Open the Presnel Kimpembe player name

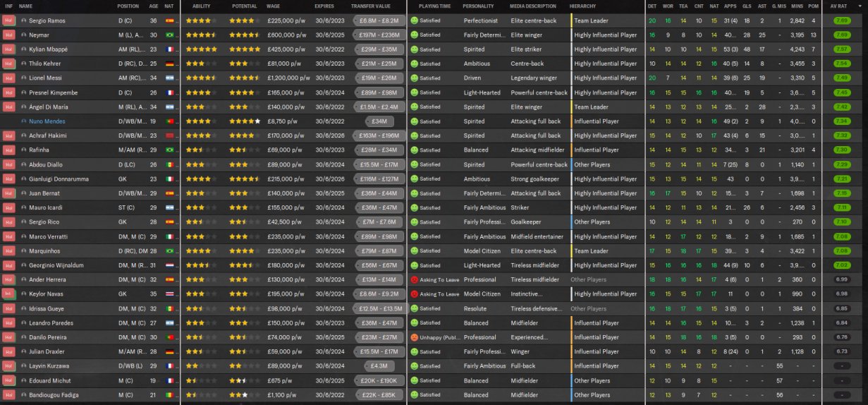tap(54, 92)
